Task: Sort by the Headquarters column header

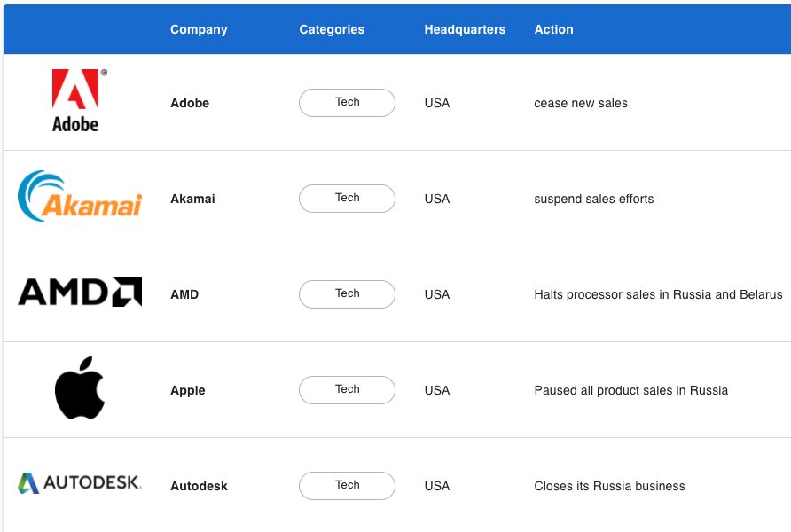Action: click(x=465, y=30)
